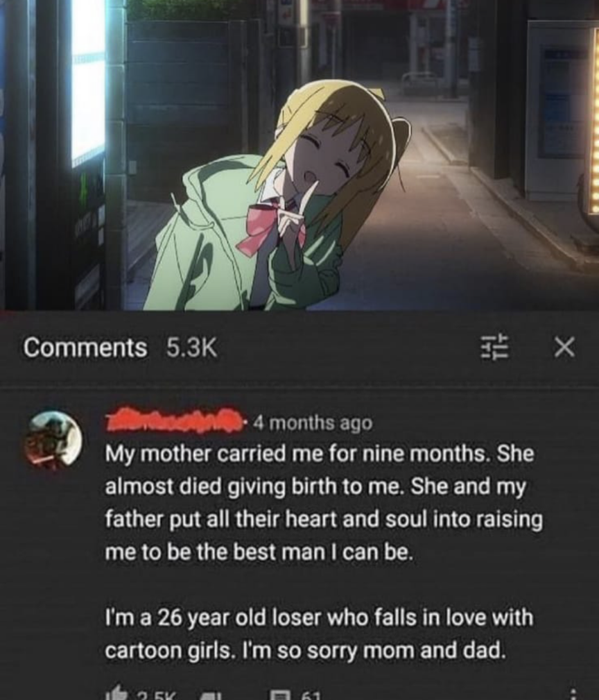Viewport: 599px width, 700px height.
Task: Tap the 'Comments' header label
Action: pyautogui.click(x=85, y=348)
